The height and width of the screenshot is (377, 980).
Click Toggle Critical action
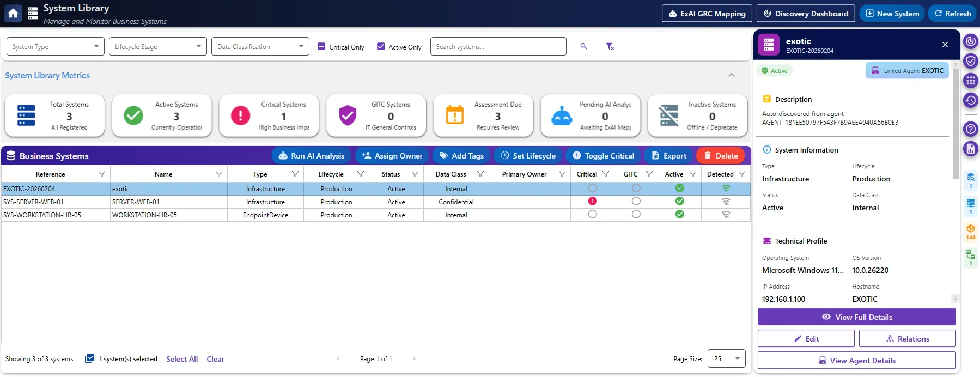604,156
